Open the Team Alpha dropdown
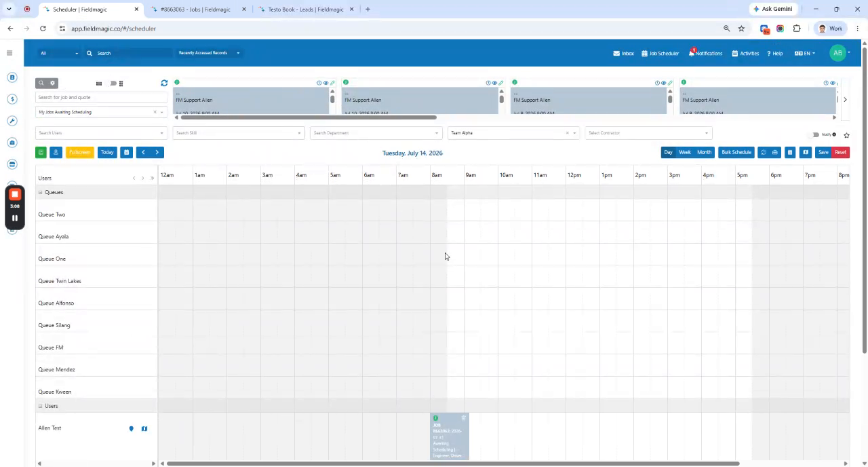Screen dimensions: 868x467 pos(513,133)
